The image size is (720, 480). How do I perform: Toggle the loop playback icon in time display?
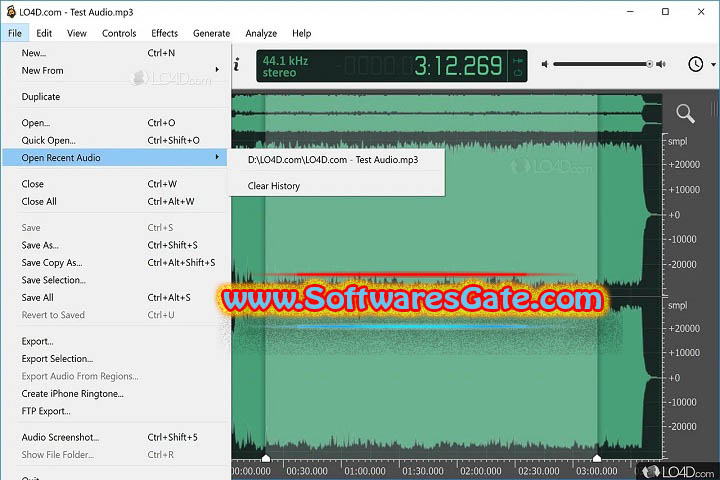pyautogui.click(x=518, y=73)
